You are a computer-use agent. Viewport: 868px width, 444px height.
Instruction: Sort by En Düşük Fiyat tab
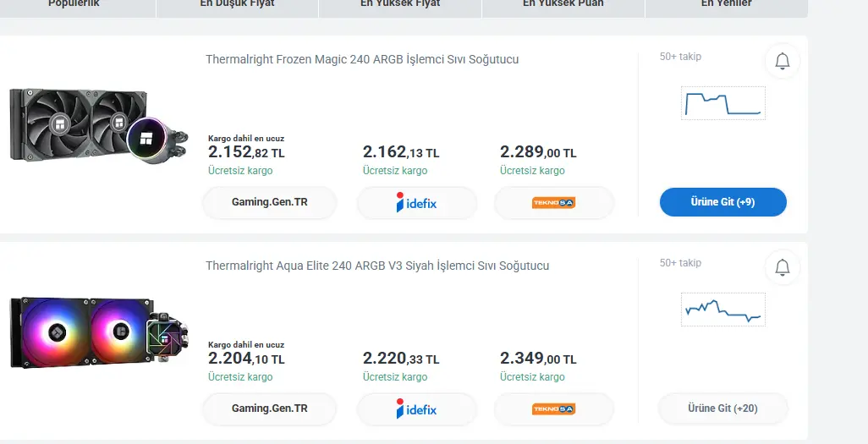[238, 7]
